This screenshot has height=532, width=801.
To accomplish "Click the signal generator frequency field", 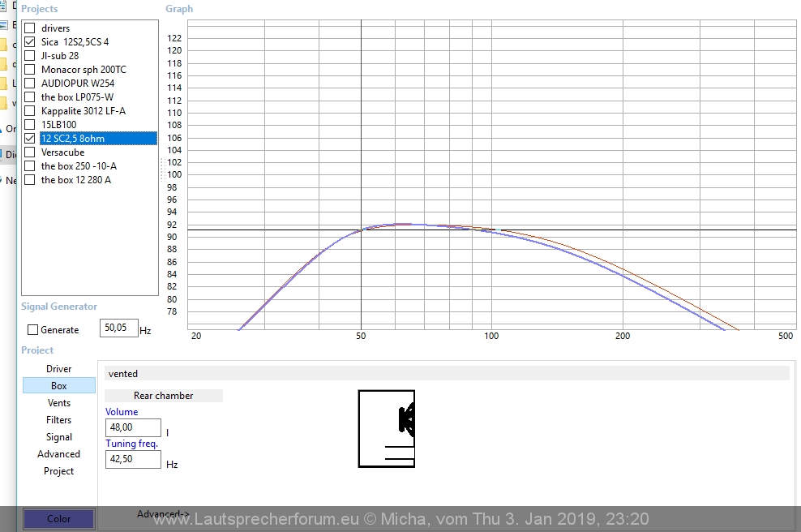I will pos(118,328).
